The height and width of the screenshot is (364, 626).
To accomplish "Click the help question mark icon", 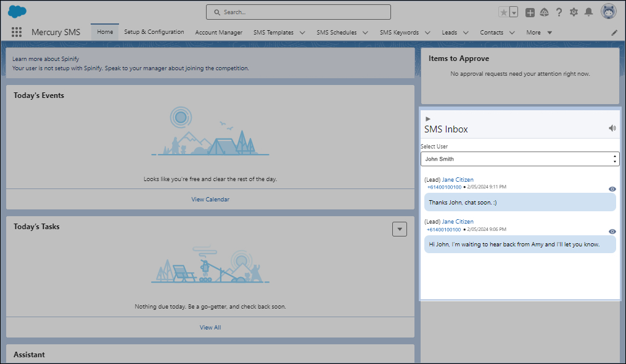I will (x=559, y=12).
